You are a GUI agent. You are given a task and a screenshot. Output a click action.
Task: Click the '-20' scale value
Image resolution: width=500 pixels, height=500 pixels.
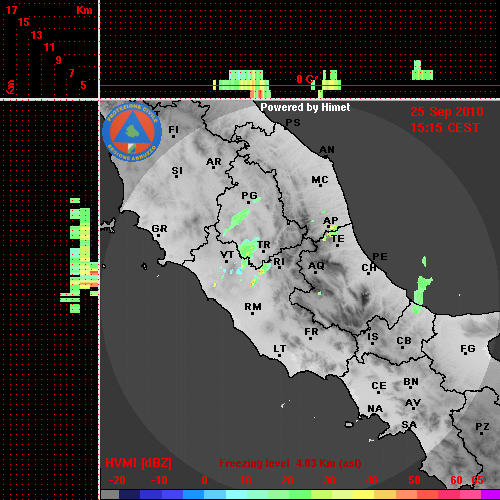pos(117,480)
